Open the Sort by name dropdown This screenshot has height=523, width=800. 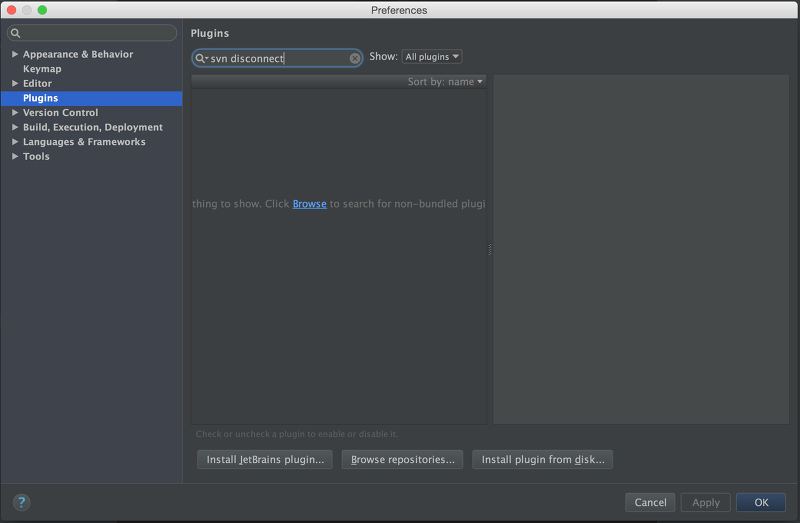[445, 82]
